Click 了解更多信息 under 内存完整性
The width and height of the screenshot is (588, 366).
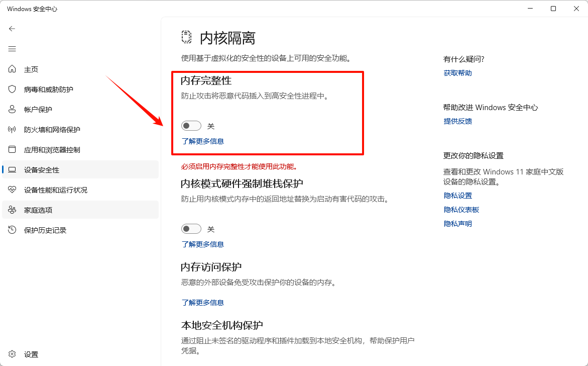pos(202,141)
